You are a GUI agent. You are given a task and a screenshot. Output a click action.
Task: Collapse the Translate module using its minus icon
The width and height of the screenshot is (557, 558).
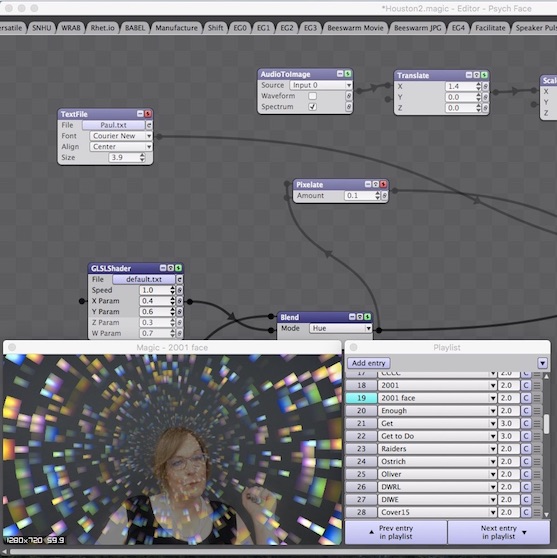point(469,75)
